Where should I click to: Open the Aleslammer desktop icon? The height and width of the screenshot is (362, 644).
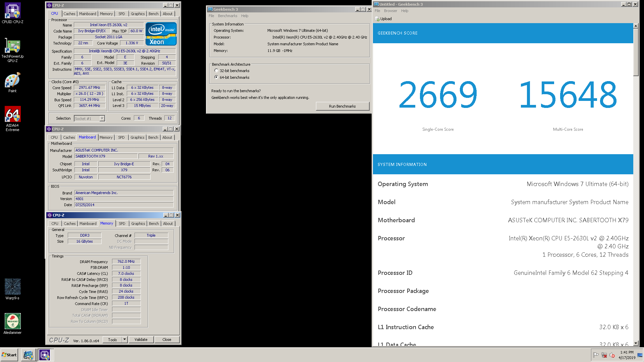pos(12,324)
